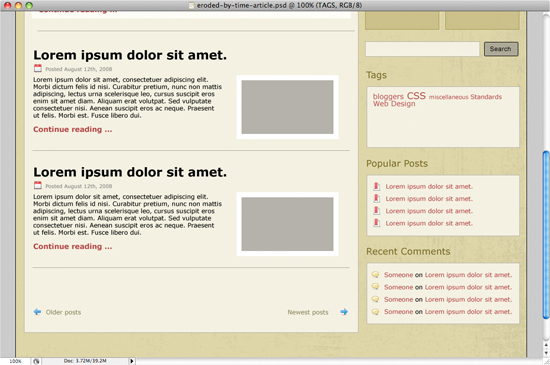Screen dimensions: 550x365
Task: Open the status bar info arrow menu
Action: [x=132, y=361]
